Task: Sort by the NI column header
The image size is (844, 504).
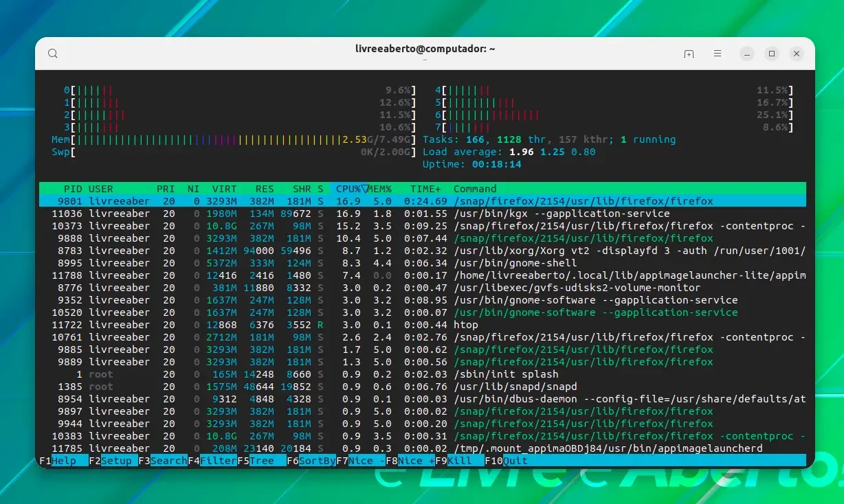Action: click(193, 189)
